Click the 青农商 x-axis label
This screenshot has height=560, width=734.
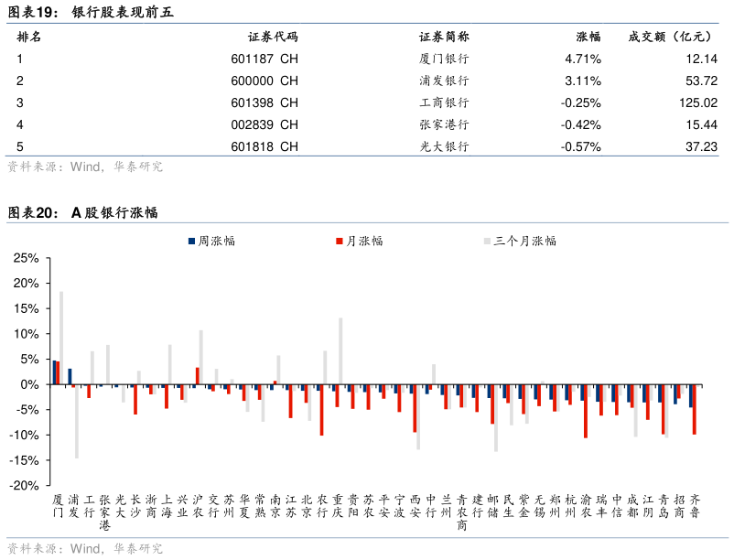[462, 512]
